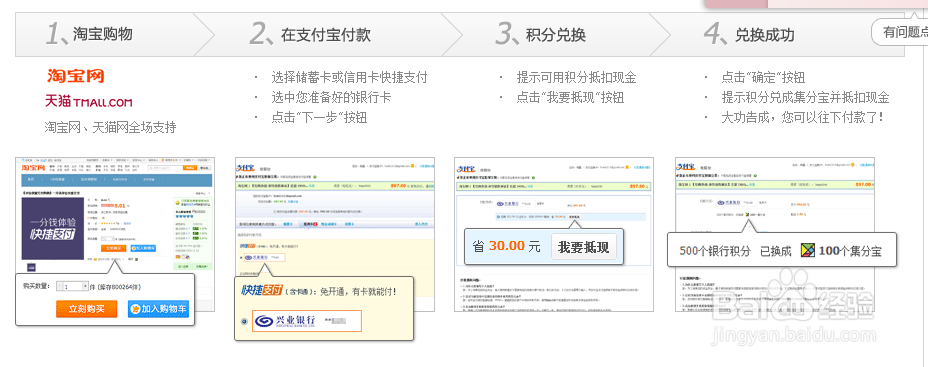The image size is (928, 367).
Task: Click the 兴业银行 bank logo
Action: 286,321
